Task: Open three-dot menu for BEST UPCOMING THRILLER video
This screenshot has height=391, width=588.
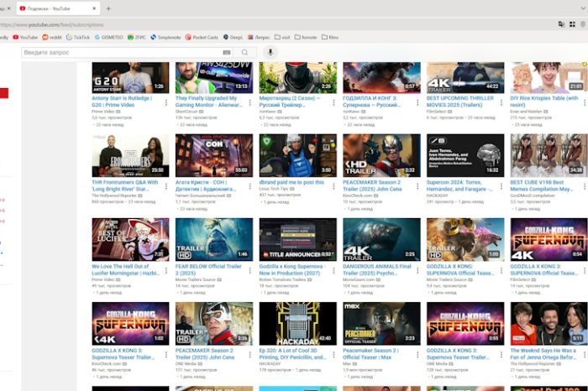Action: [x=501, y=102]
